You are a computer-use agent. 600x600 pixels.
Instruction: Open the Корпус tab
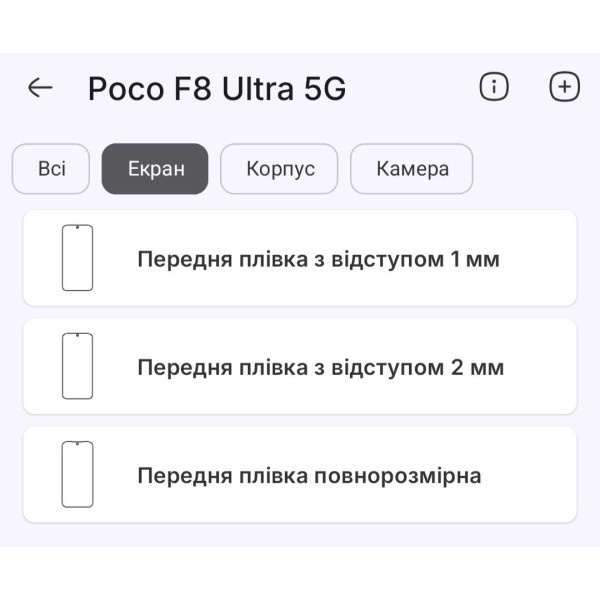tap(280, 169)
